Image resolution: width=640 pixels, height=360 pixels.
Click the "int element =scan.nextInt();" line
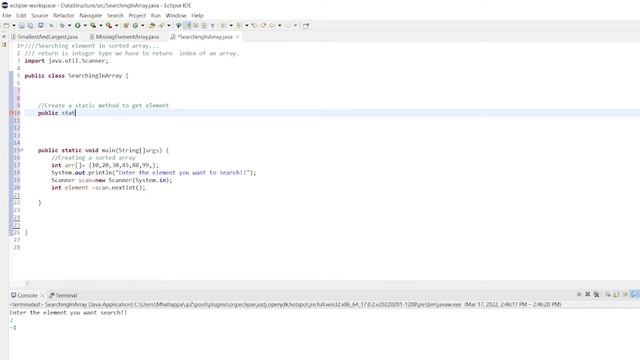click(98, 188)
